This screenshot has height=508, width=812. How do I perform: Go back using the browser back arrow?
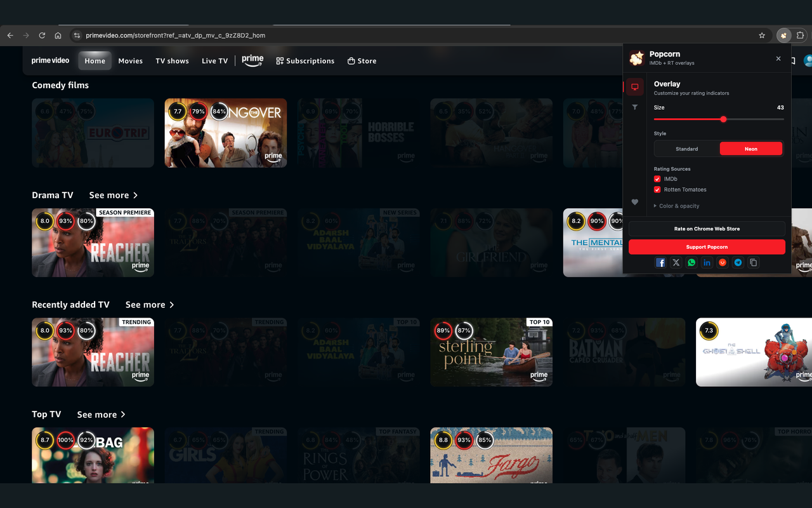(x=10, y=36)
